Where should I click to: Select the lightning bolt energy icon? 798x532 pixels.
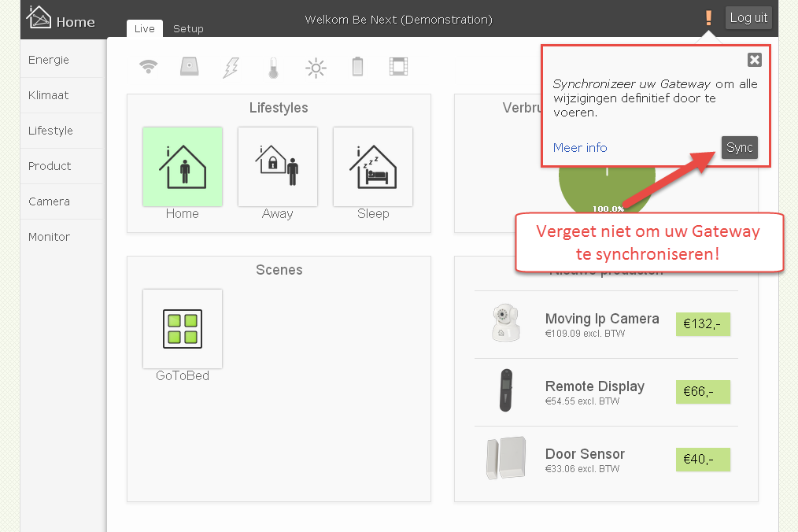coord(231,67)
